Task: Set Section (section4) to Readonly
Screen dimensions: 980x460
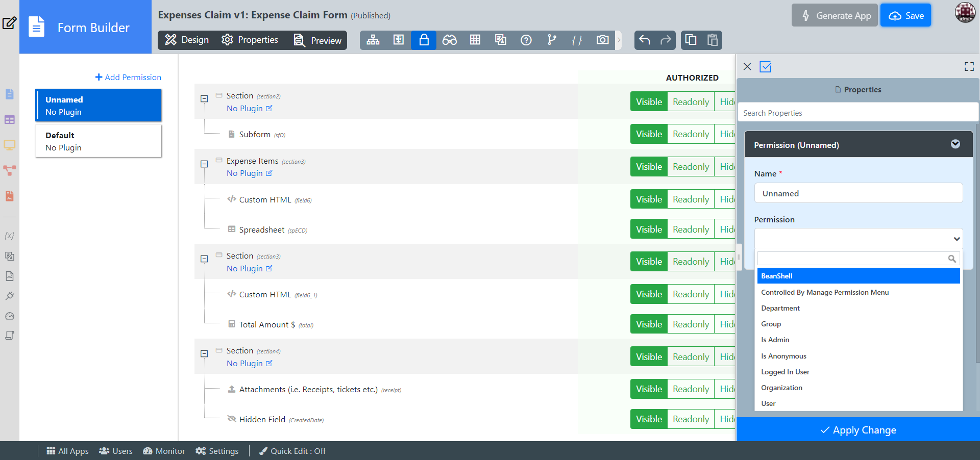Action: pyautogui.click(x=691, y=356)
